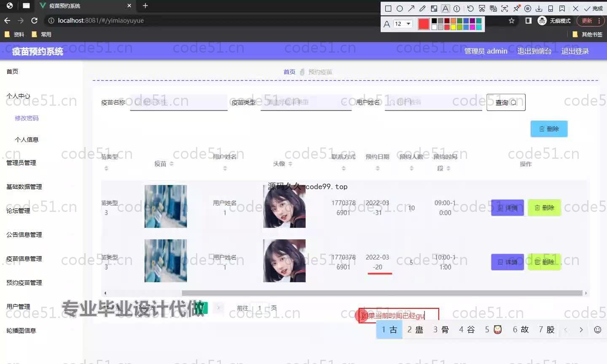Select the arrow annotation tool
Image resolution: width=607 pixels, height=364 pixels.
411,8
